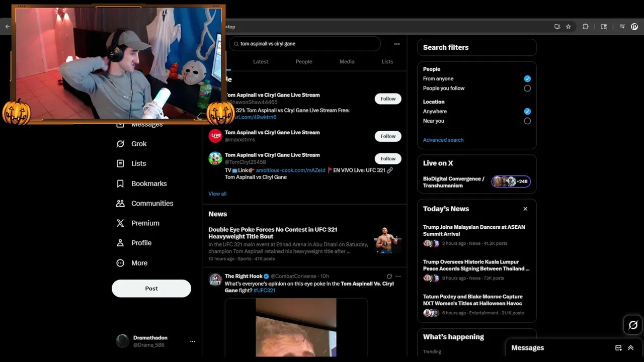Open ambitious-cook.com link
644x362 pixels.
290,170
